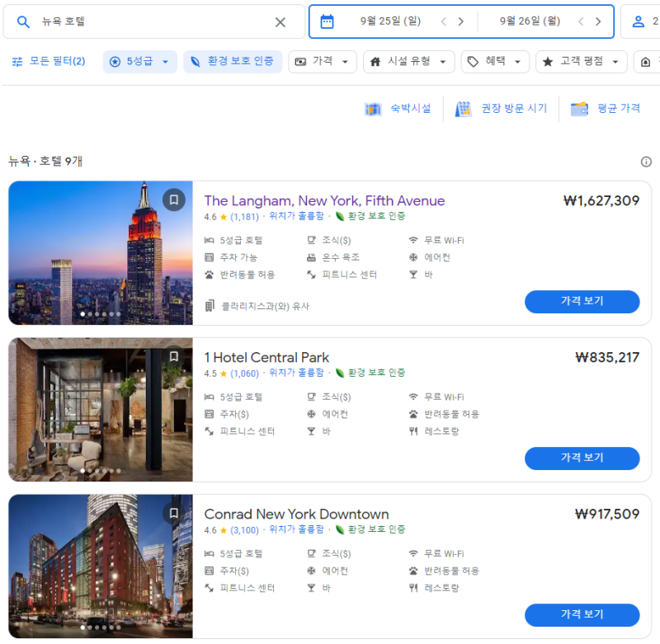Expand the 혜택 offers dropdown
This screenshot has height=644, width=660.
[495, 62]
